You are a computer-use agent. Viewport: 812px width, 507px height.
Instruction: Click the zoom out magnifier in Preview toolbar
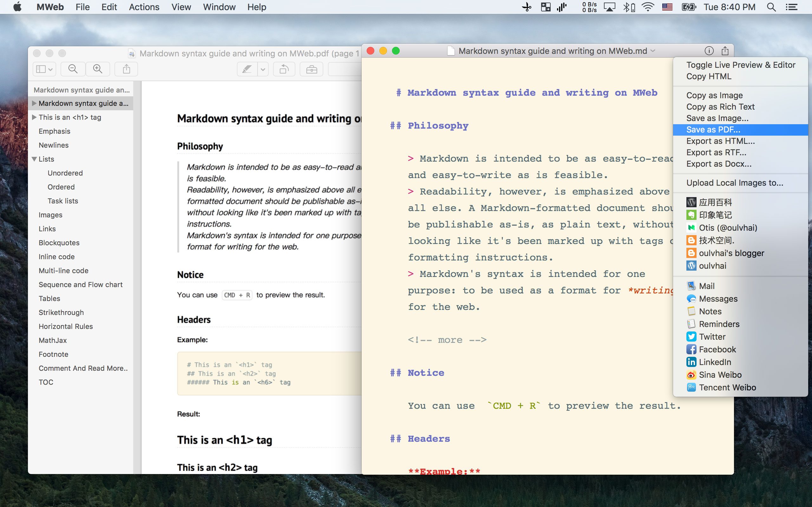pyautogui.click(x=73, y=69)
